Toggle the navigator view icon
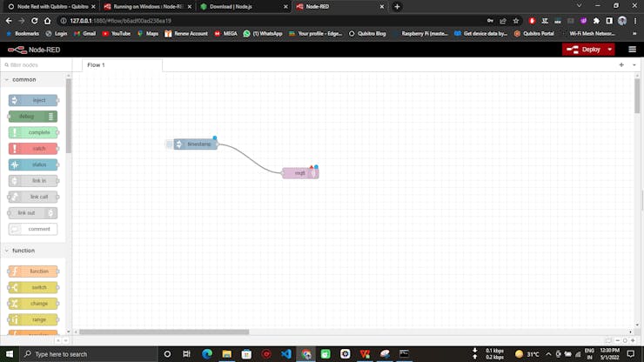The image size is (644, 362). click(x=608, y=340)
